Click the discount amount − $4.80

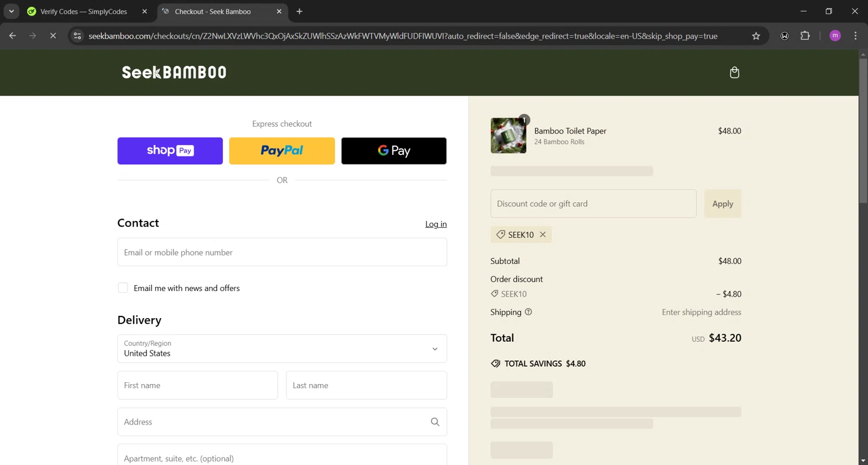(729, 294)
